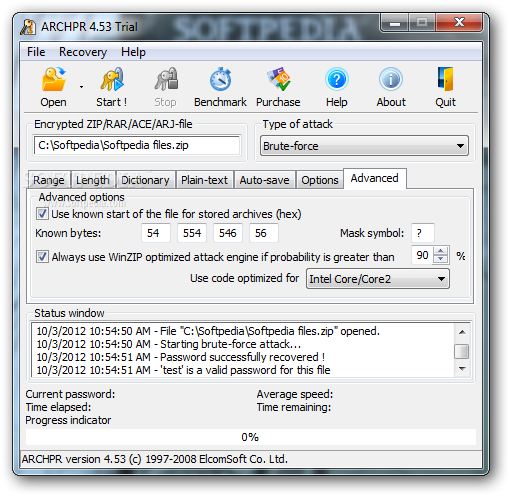Click the Time elapsed label
510x496 pixels.
point(58,407)
